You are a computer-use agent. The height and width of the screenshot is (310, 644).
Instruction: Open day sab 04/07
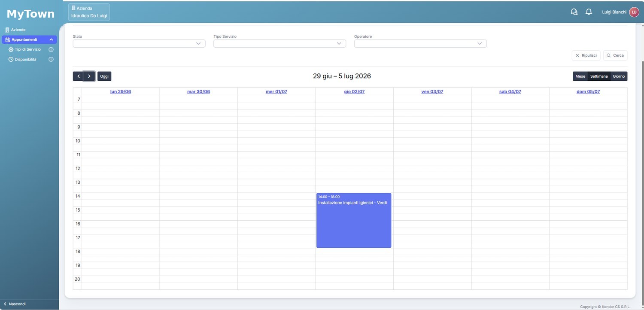pyautogui.click(x=510, y=91)
